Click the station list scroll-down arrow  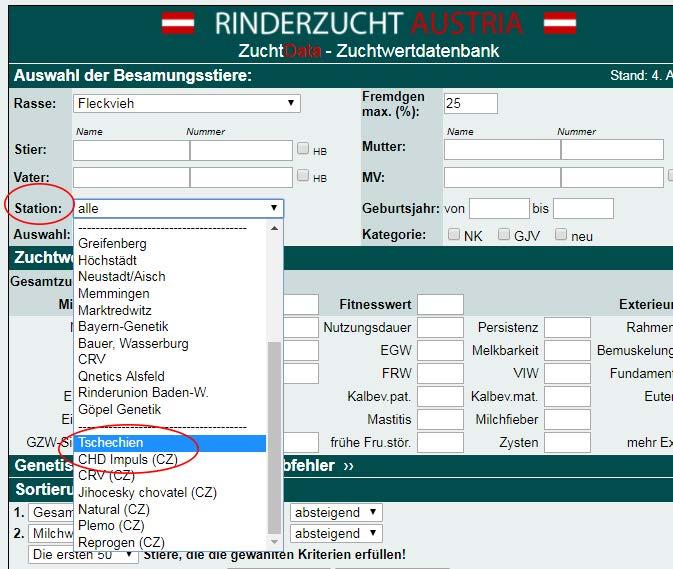point(274,542)
